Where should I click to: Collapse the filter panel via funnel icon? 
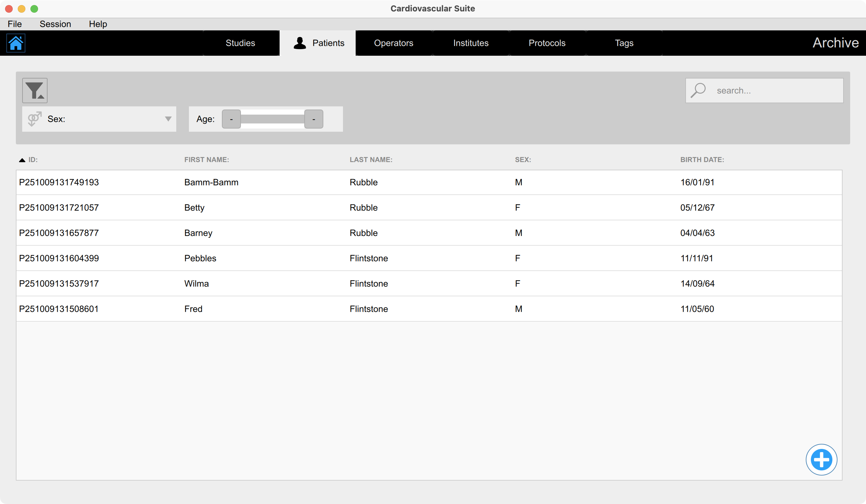34,90
